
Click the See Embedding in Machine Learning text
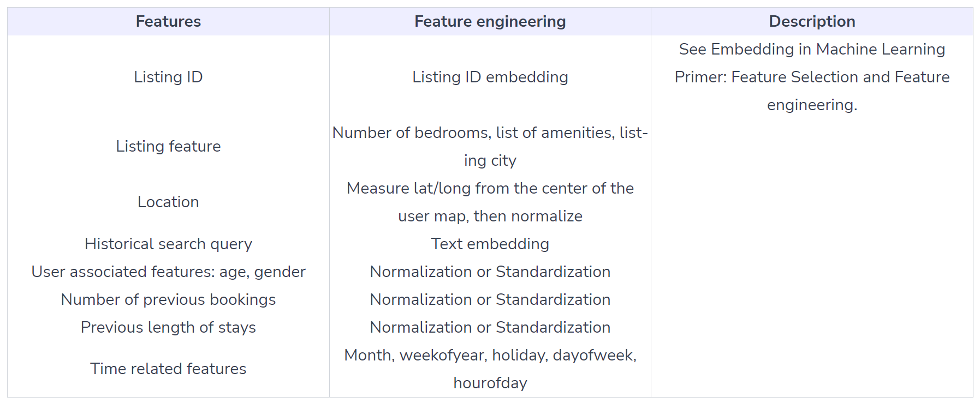[x=812, y=49]
